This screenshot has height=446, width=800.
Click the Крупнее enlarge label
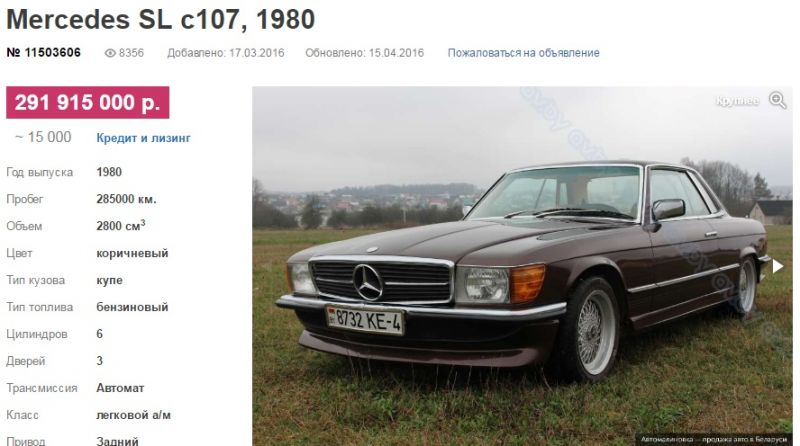pyautogui.click(x=737, y=101)
